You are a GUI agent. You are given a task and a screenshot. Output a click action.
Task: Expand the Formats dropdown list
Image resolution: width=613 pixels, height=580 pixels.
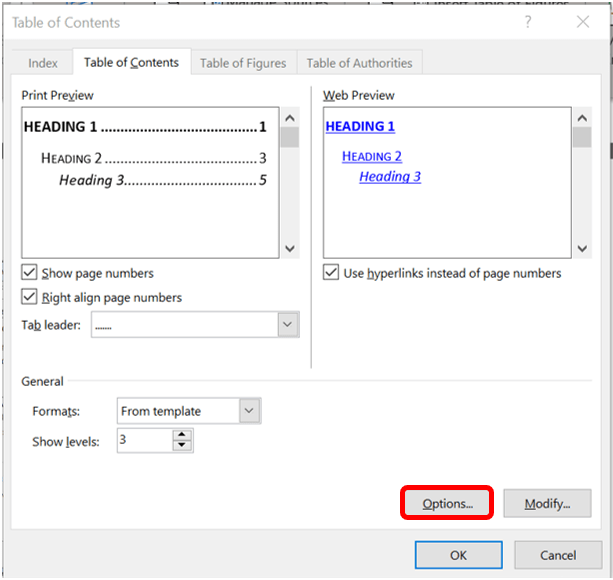250,411
